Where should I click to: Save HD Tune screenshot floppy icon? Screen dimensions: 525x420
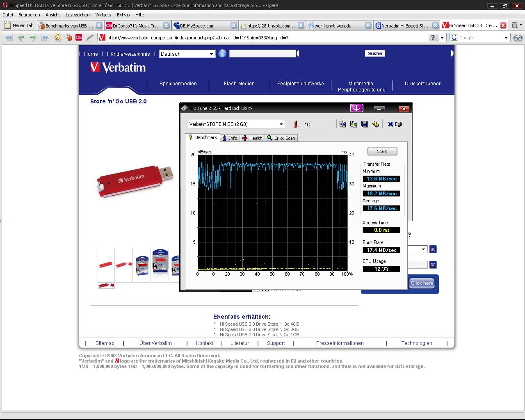[364, 124]
